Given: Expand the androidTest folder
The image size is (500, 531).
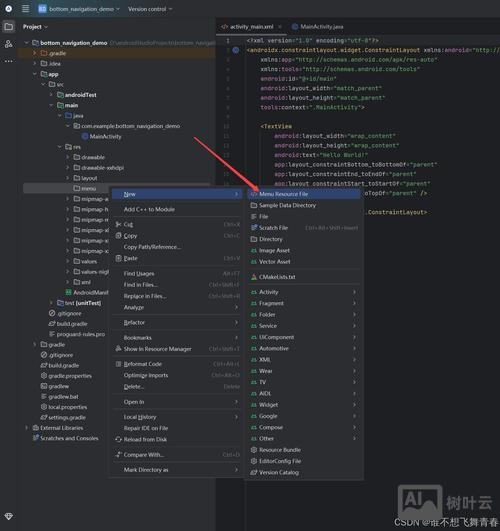Looking at the screenshot, I should pos(51,95).
